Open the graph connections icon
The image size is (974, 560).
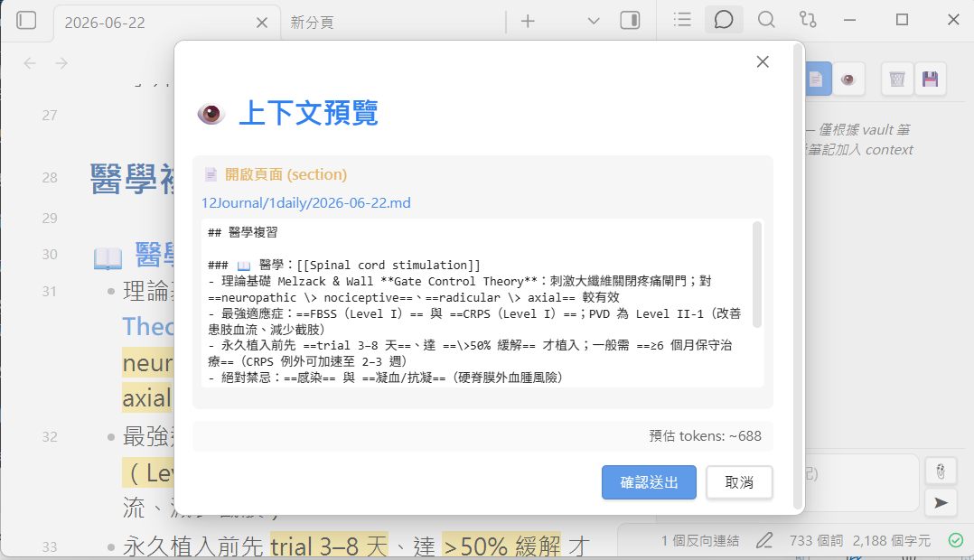tap(808, 20)
